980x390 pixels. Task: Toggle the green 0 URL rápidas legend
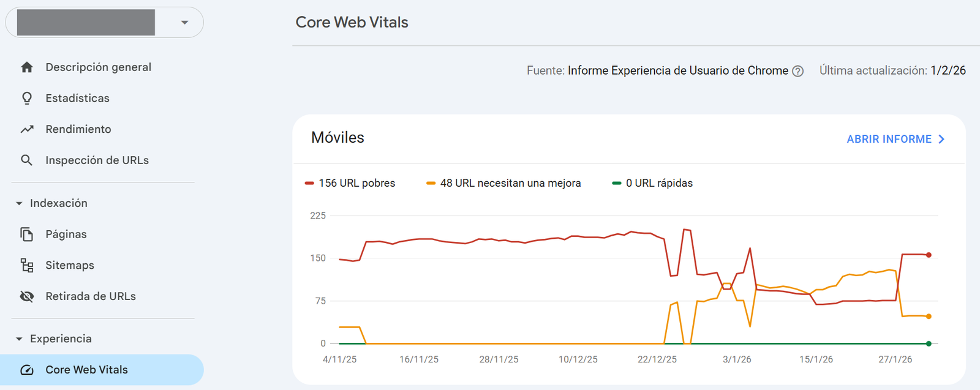click(652, 183)
